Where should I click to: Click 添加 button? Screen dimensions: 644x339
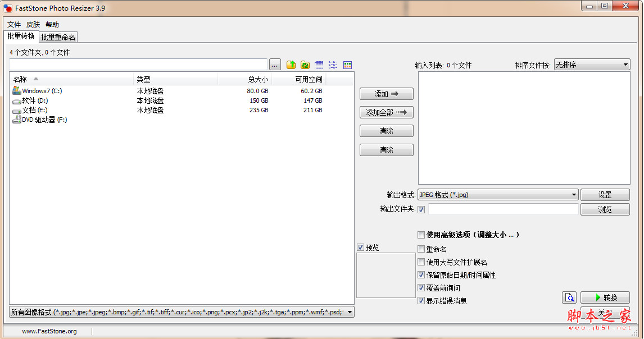[387, 94]
